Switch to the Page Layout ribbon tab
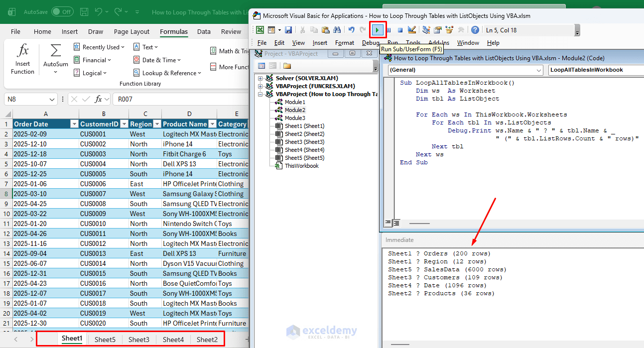The width and height of the screenshot is (644, 348). coord(131,31)
